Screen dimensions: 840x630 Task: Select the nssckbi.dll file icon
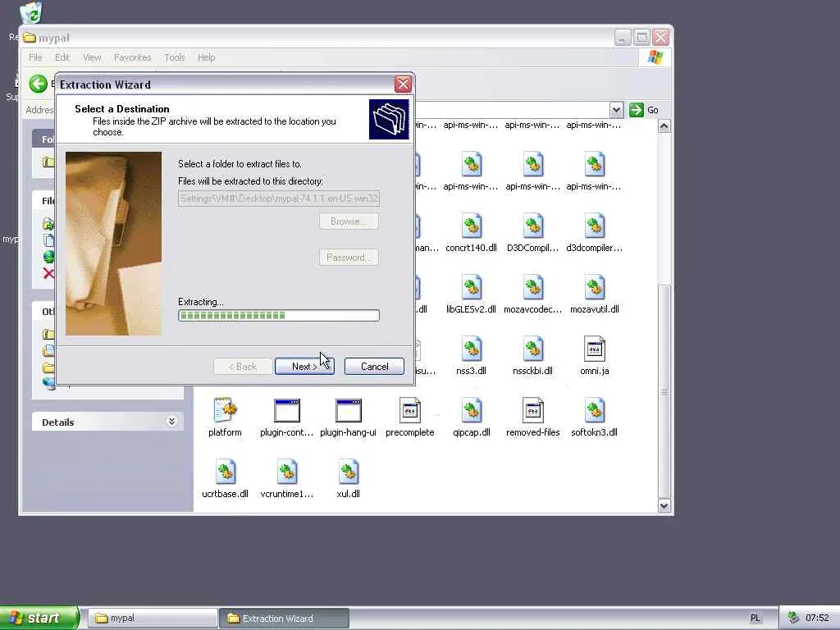pos(533,349)
